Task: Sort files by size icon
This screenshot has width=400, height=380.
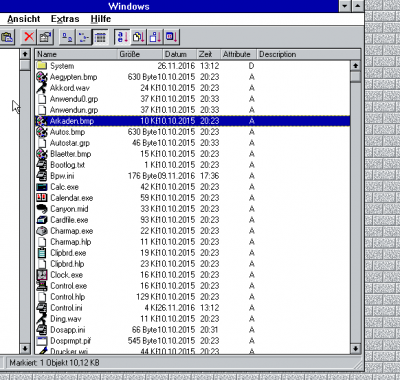Action: coord(155,37)
